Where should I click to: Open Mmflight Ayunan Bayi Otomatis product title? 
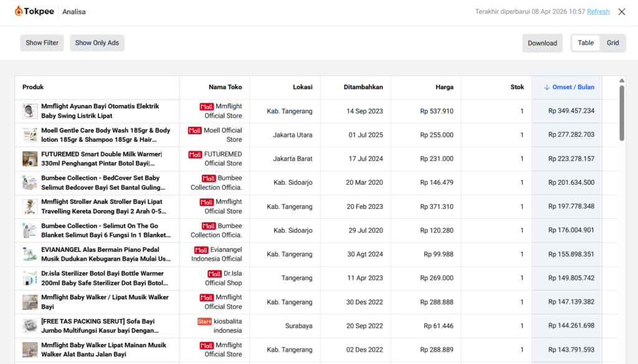point(100,111)
